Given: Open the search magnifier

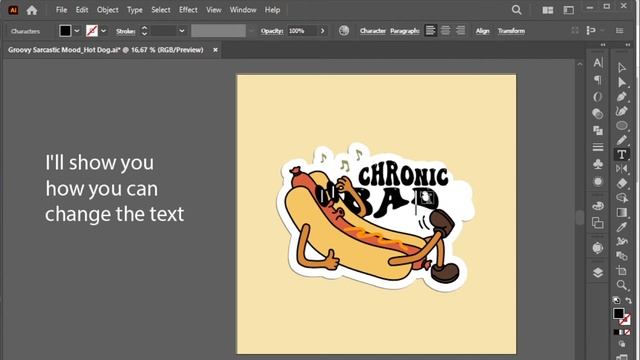Looking at the screenshot, I should point(516,10).
